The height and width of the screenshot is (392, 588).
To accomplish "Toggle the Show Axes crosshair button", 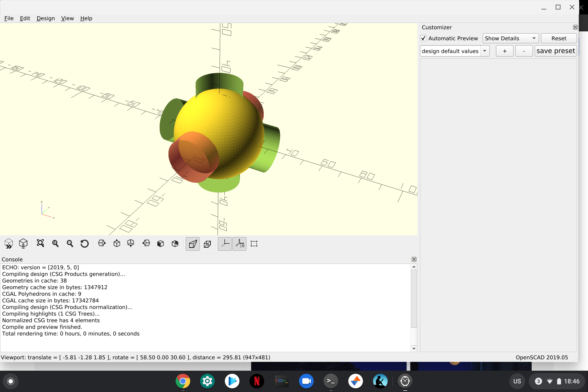I will pyautogui.click(x=224, y=244).
